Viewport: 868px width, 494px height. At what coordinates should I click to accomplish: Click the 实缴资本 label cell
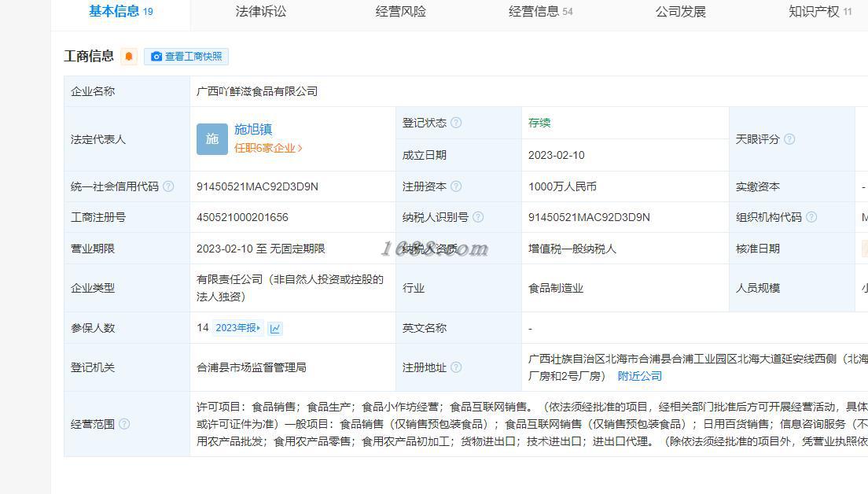[x=793, y=186]
